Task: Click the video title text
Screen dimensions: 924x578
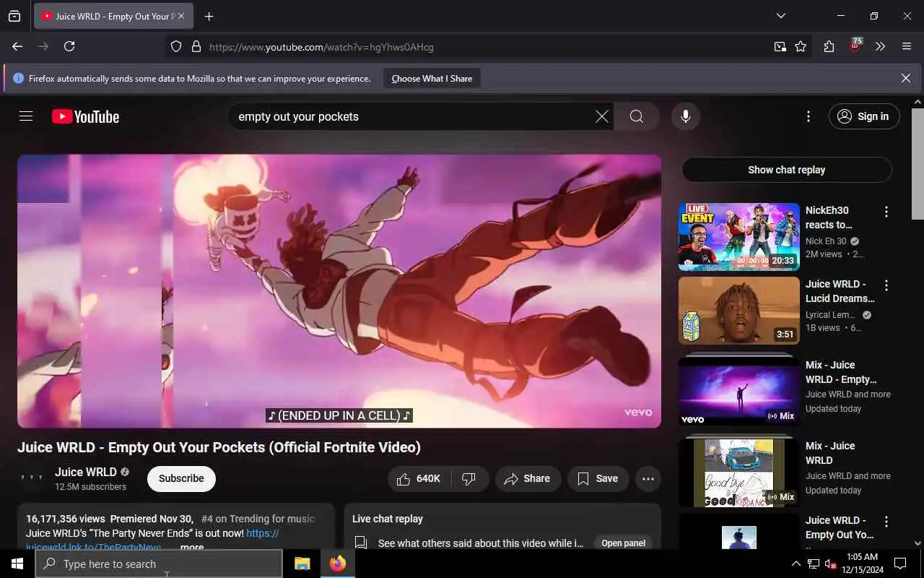Action: (219, 447)
